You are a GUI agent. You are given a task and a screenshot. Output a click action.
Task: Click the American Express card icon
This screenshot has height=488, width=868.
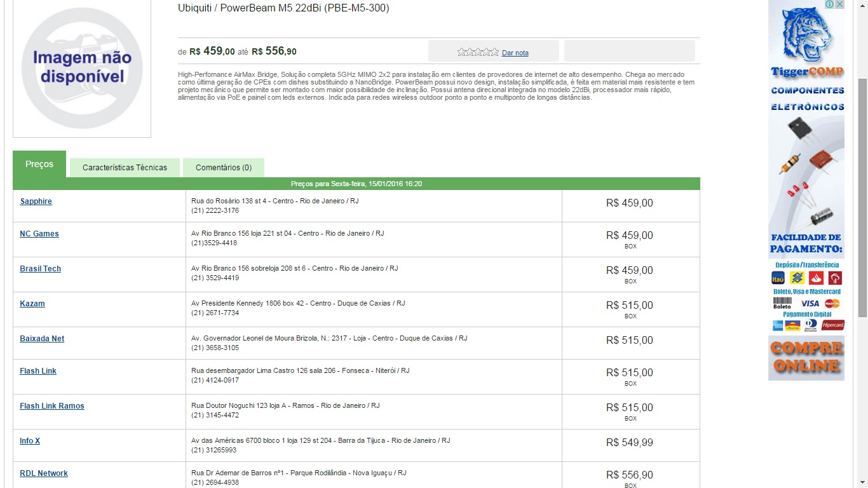[x=777, y=325]
